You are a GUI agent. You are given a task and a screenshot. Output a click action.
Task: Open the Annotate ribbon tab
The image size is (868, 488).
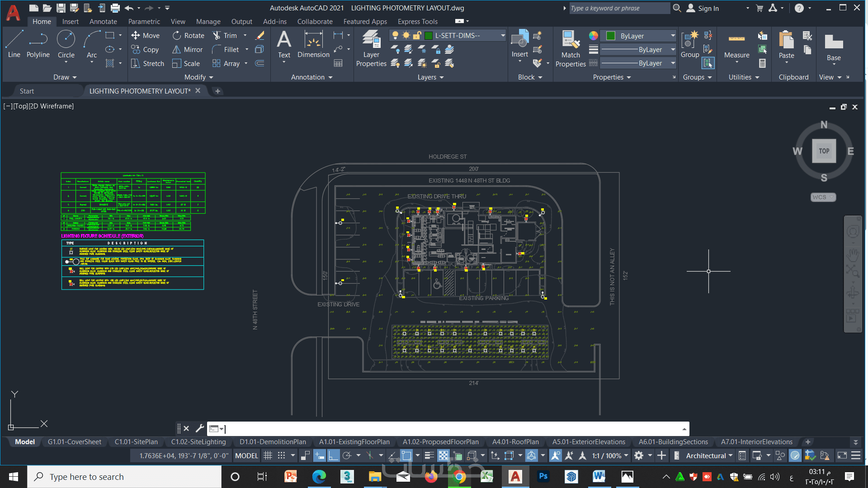(103, 21)
